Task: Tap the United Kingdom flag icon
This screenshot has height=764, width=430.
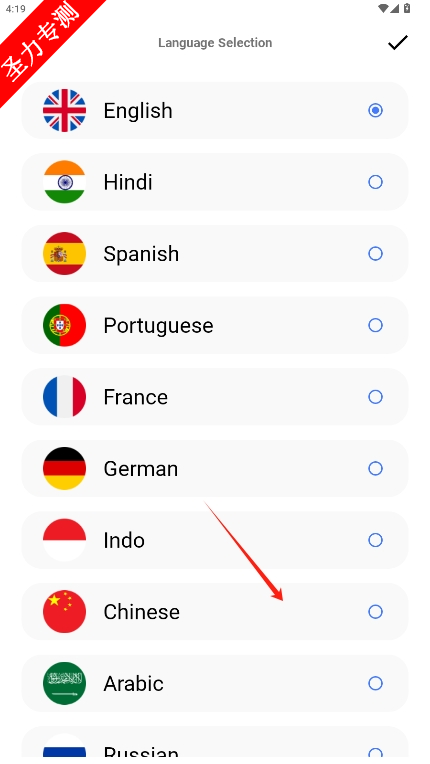Action: 64,111
